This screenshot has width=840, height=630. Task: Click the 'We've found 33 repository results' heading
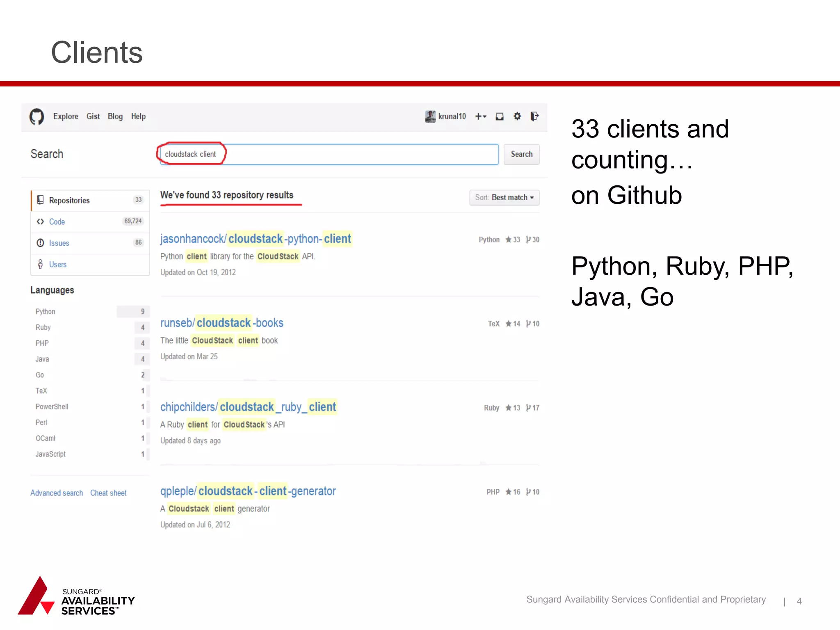[x=227, y=195]
